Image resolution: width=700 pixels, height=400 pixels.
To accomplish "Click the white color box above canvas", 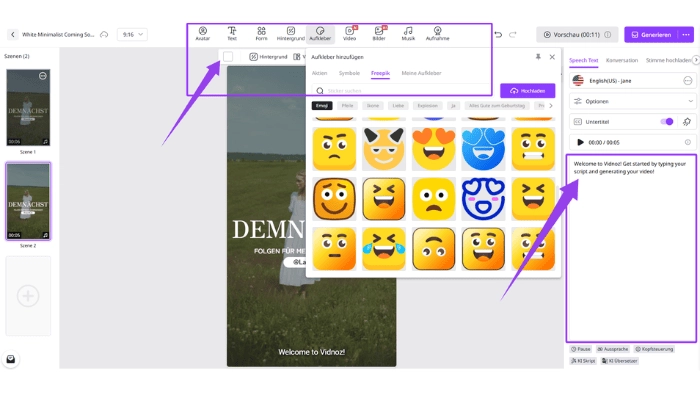I will tap(228, 57).
